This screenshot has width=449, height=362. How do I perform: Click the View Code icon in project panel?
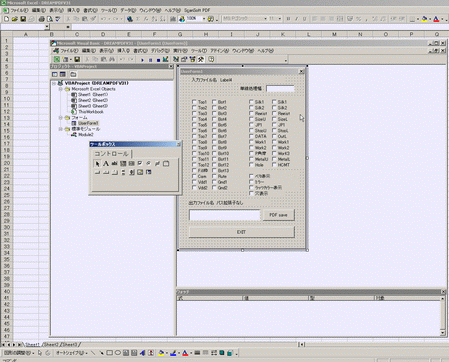[55, 74]
